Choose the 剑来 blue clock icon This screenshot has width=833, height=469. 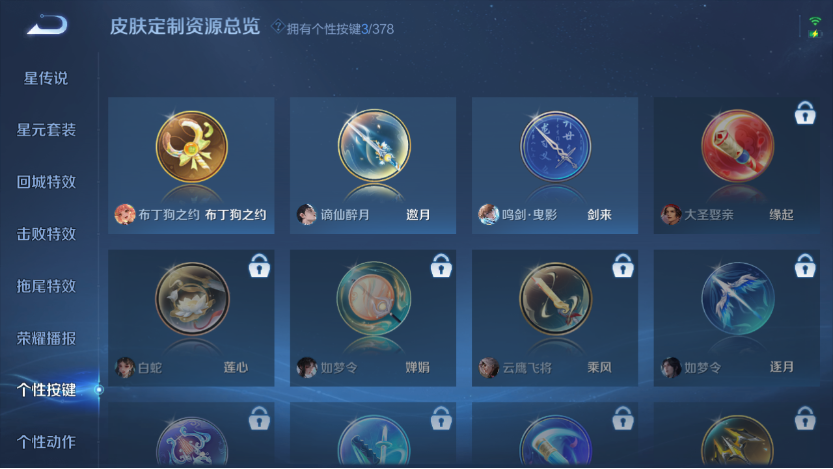(x=556, y=146)
